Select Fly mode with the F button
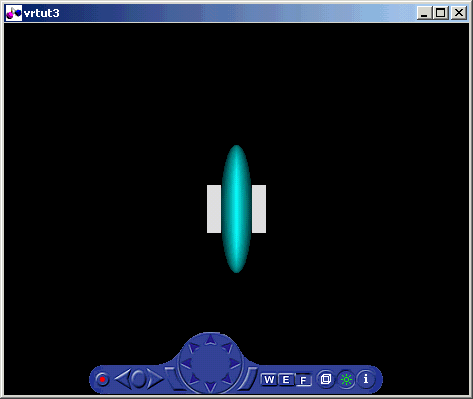Image resolution: width=473 pixels, height=399 pixels. [x=303, y=380]
